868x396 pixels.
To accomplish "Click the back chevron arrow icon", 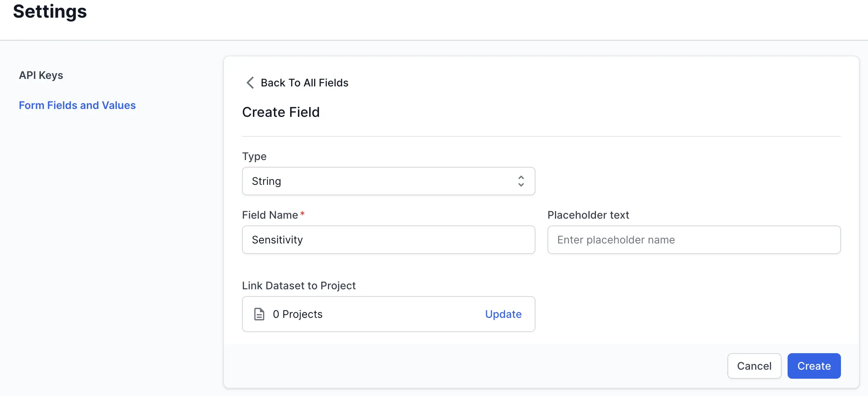I will (250, 83).
